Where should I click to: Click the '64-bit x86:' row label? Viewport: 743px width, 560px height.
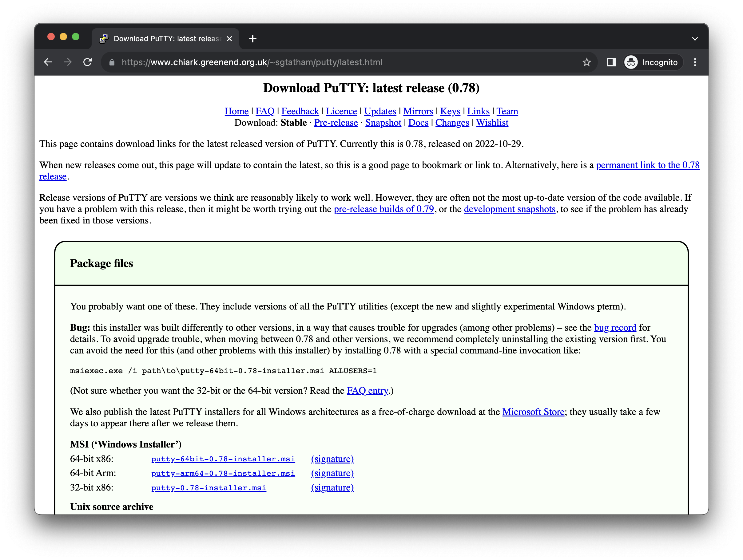[x=92, y=459]
